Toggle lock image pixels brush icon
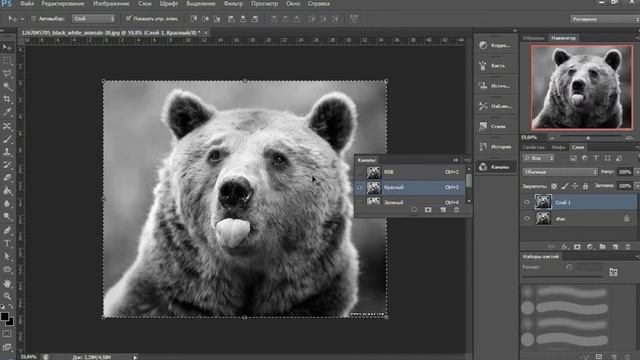 coord(564,186)
